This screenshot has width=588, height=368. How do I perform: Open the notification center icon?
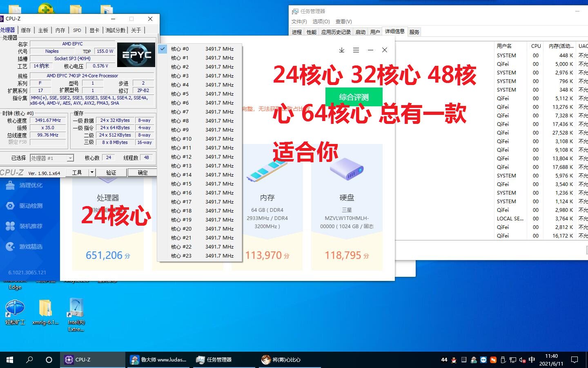575,360
